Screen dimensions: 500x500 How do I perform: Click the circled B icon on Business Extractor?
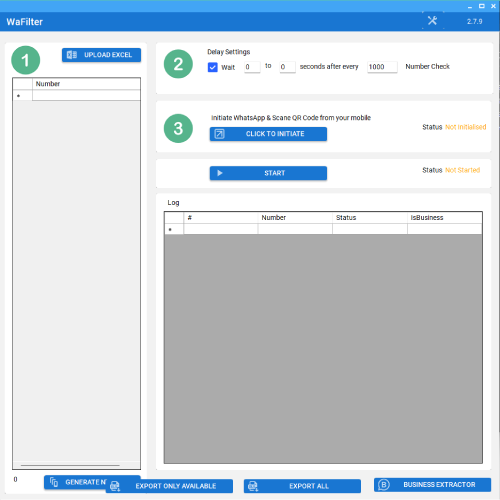point(384,485)
